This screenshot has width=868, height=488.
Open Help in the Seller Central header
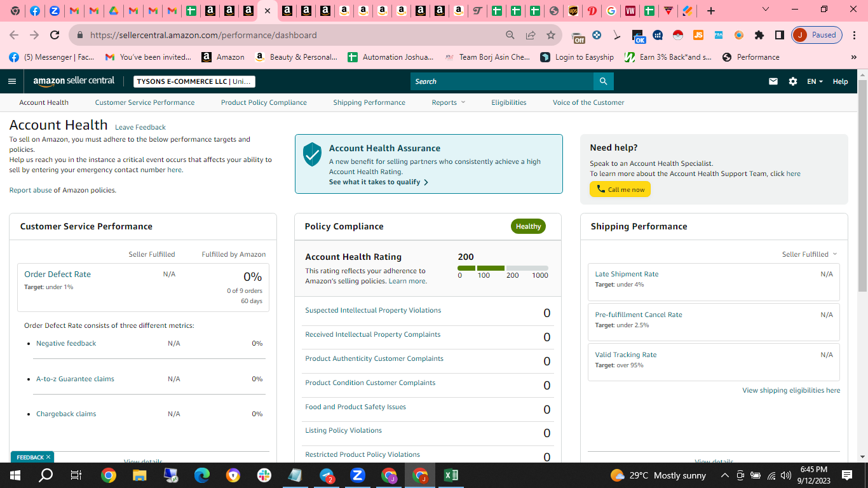[840, 81]
